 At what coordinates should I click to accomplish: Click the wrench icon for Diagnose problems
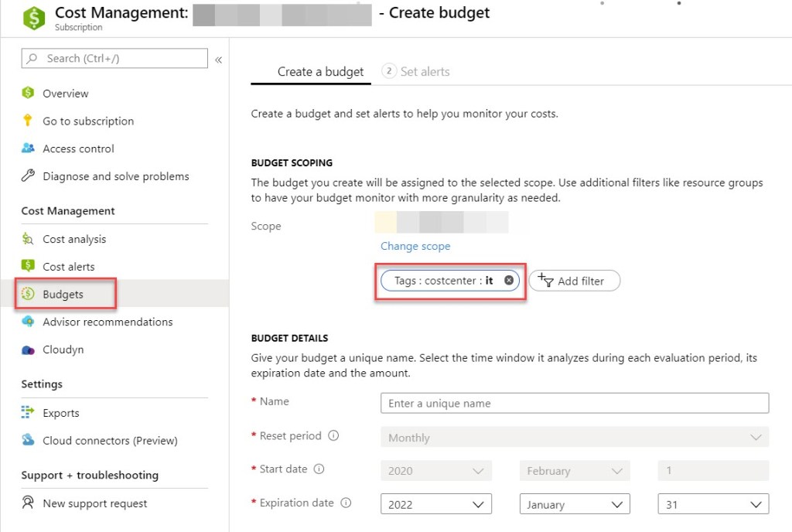click(x=29, y=176)
